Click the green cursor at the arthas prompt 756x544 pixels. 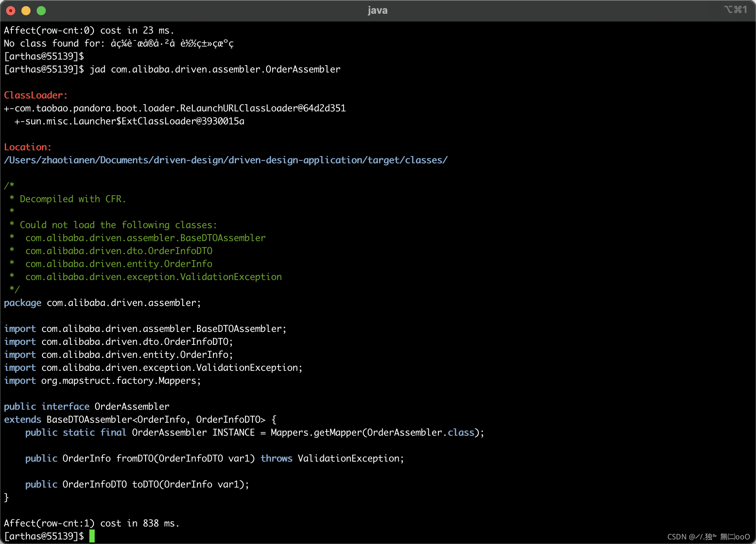click(x=92, y=536)
